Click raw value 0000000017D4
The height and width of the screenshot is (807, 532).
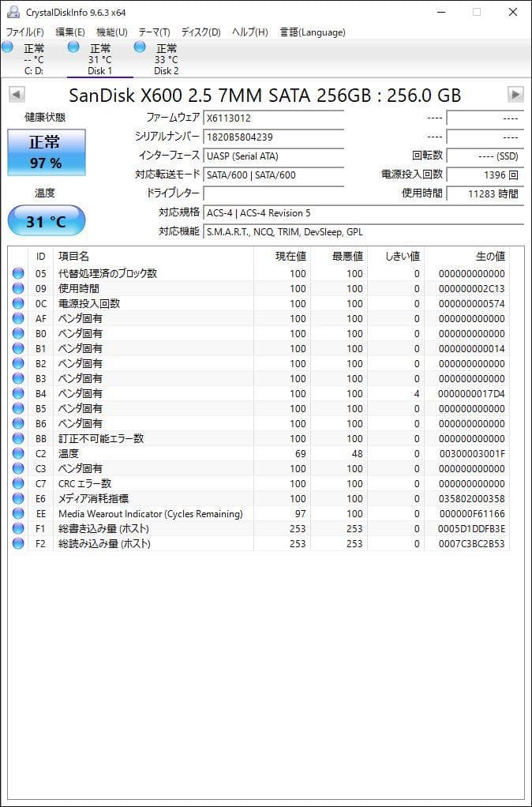tap(471, 394)
